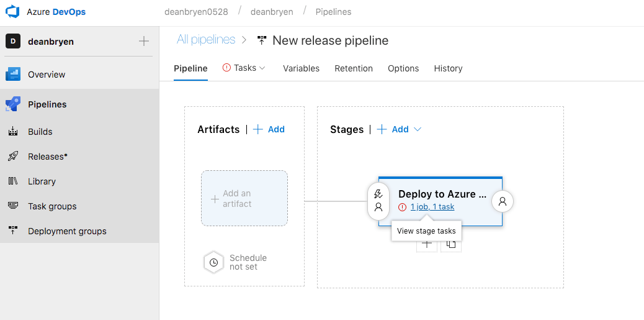The image size is (644, 320).
Task: Select the History tab
Action: point(448,68)
